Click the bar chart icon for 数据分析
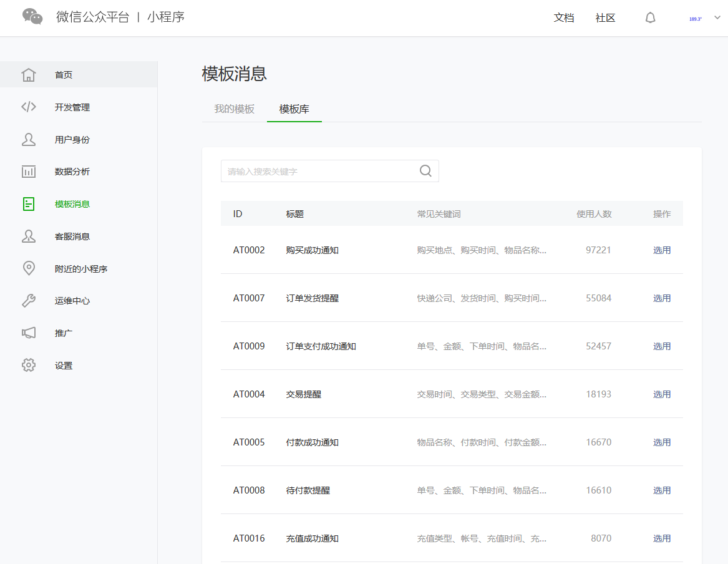 pos(29,172)
